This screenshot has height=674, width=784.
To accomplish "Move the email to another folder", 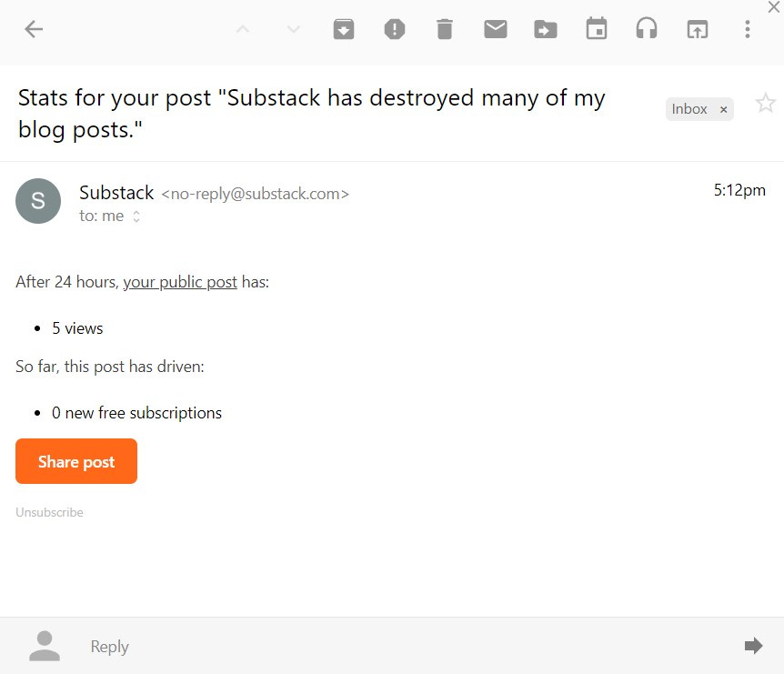I will click(546, 28).
